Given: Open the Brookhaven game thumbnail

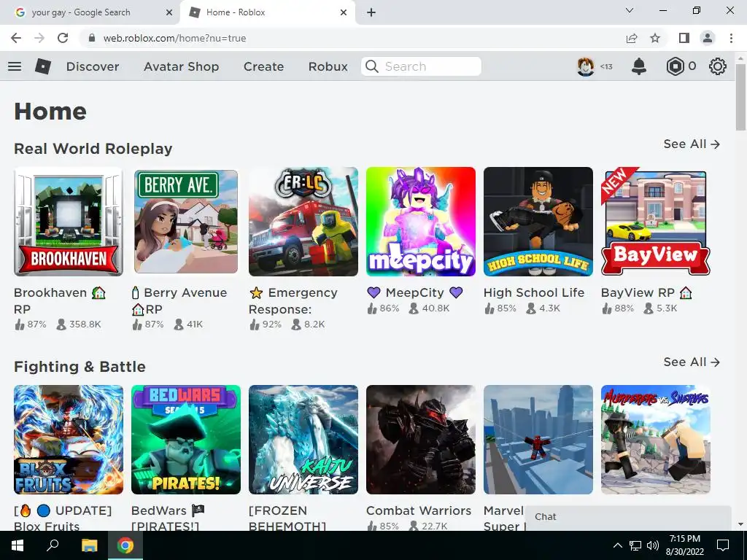Looking at the screenshot, I should click(69, 222).
